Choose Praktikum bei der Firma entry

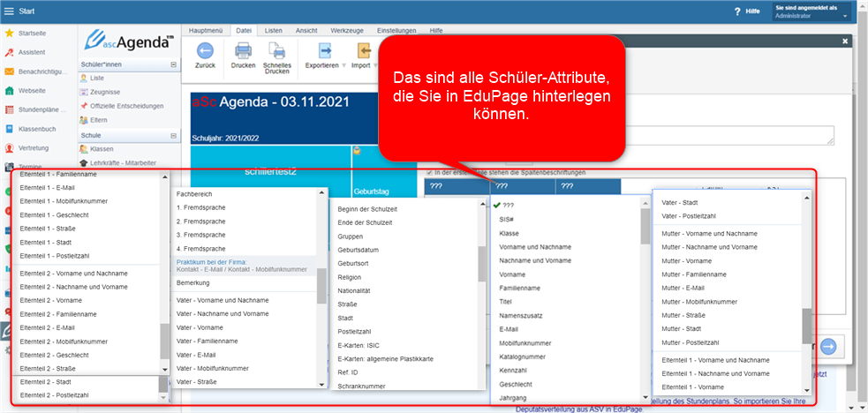pyautogui.click(x=244, y=266)
